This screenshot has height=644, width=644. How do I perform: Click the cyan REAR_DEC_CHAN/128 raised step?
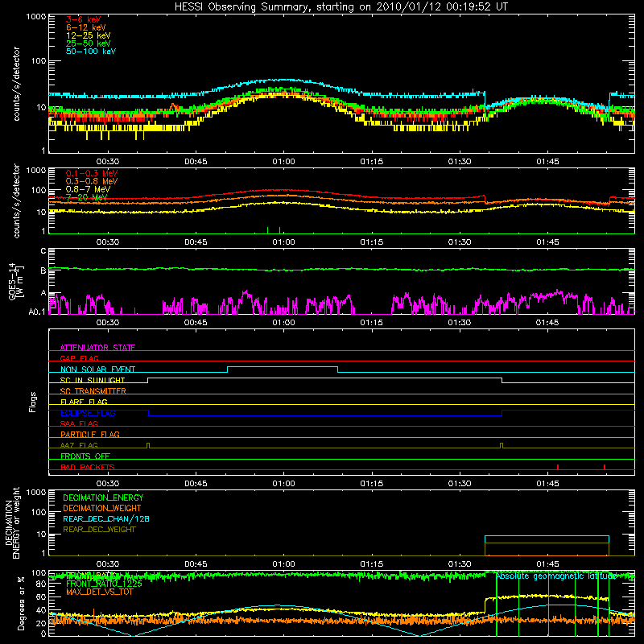[547, 536]
